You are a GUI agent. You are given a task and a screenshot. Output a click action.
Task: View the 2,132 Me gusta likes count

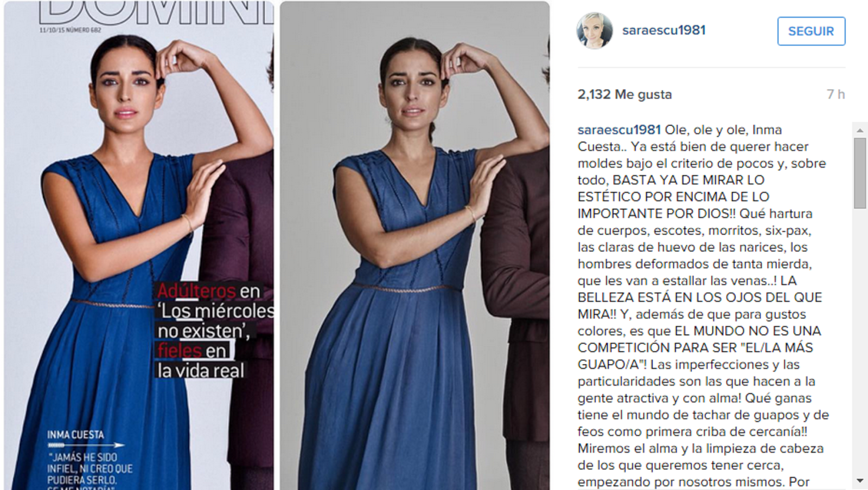[624, 94]
